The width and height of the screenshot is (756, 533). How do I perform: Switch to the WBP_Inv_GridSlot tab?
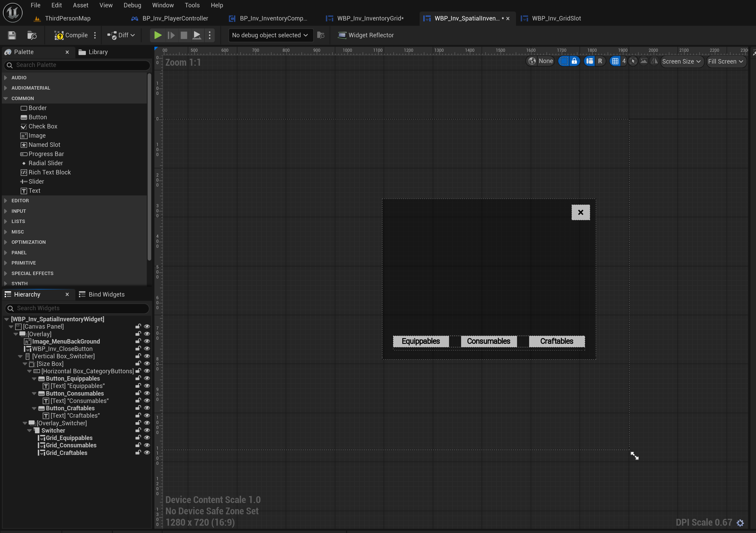[x=556, y=18]
